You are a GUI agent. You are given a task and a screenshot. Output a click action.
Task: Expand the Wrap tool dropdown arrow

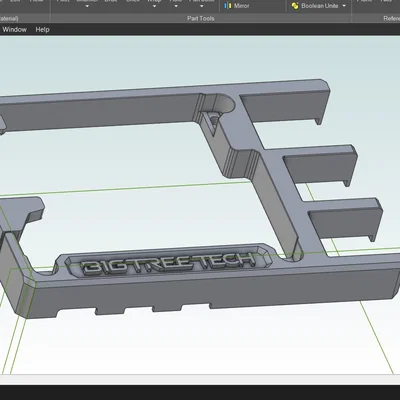click(154, 6)
